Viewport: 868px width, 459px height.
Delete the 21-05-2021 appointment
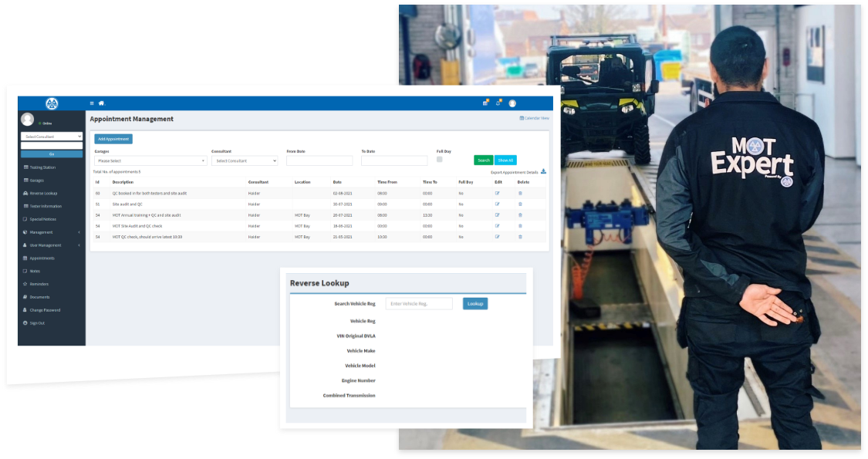pos(520,236)
